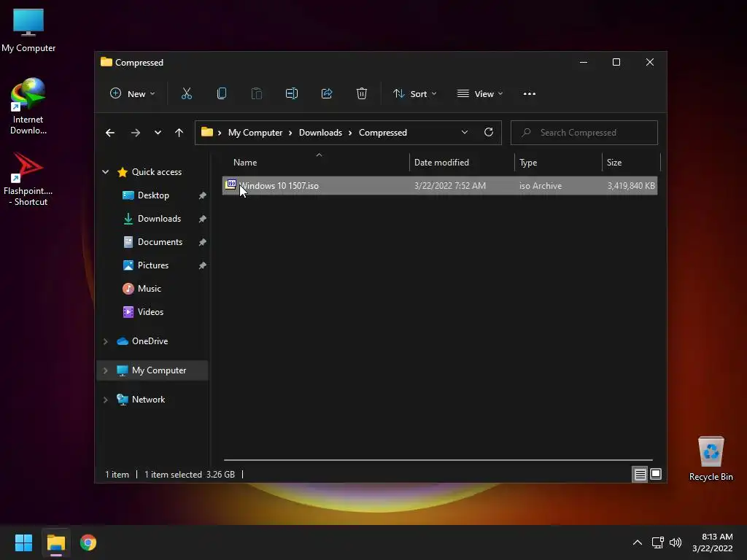Open the three-dots See more menu
The height and width of the screenshot is (560, 747).
[x=530, y=94]
